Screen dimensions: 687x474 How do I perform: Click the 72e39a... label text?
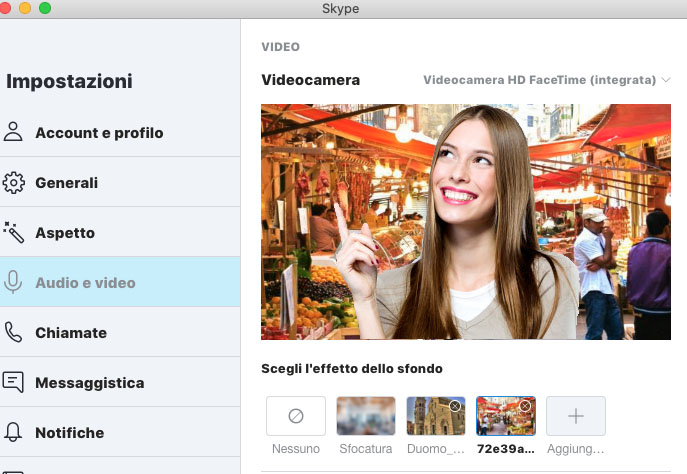pos(506,449)
